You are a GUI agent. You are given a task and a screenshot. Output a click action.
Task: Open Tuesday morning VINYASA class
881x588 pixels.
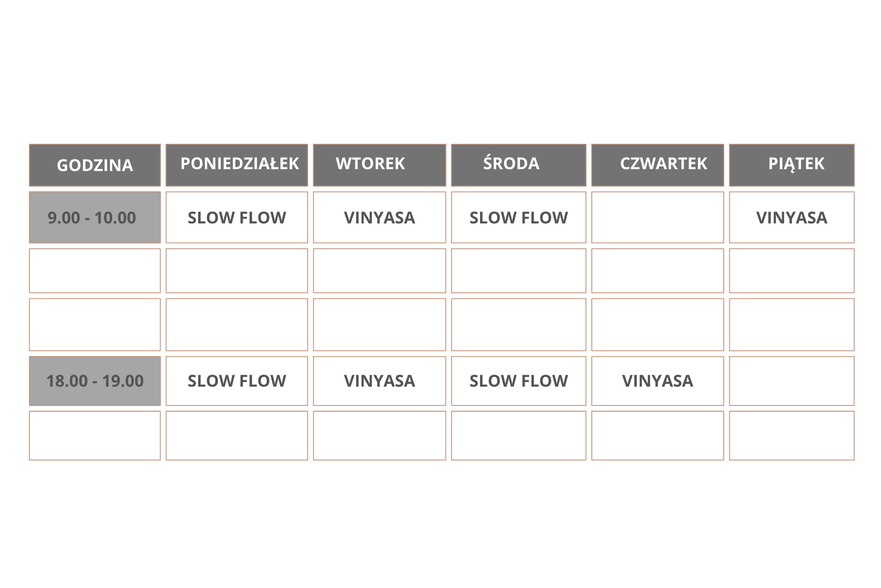(x=379, y=217)
